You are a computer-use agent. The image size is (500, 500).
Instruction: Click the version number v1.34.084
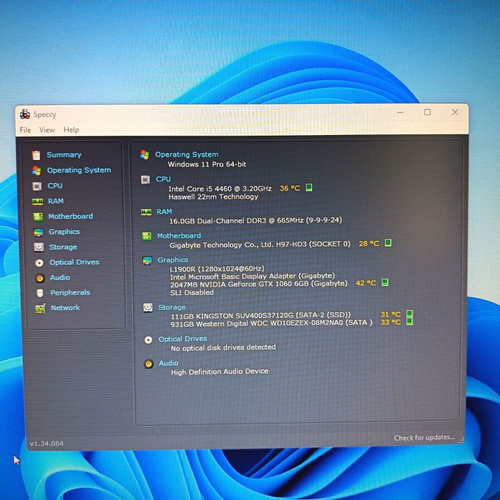click(46, 444)
